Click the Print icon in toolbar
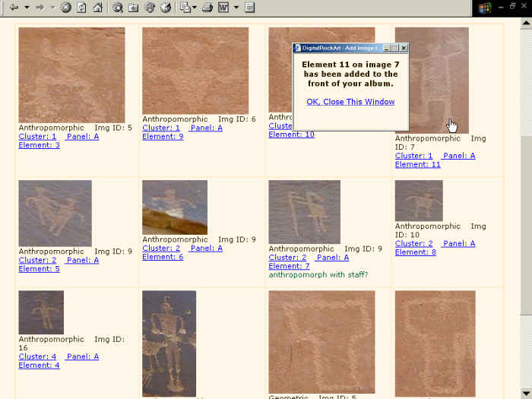The height and width of the screenshot is (399, 532). (207, 8)
